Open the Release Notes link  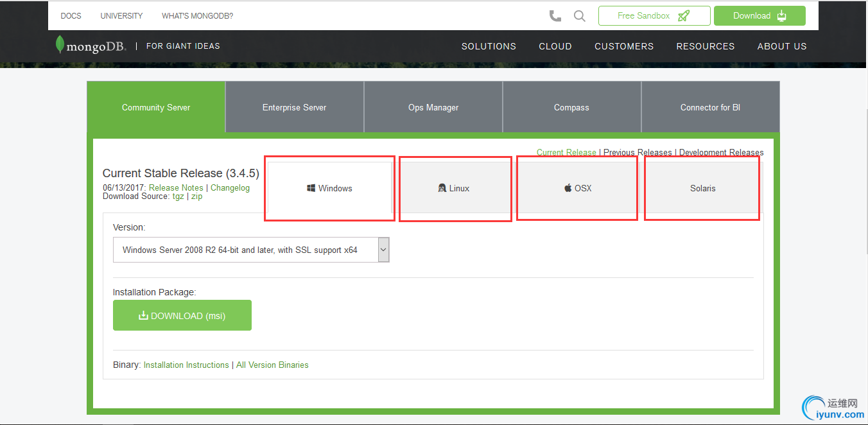[x=176, y=188]
